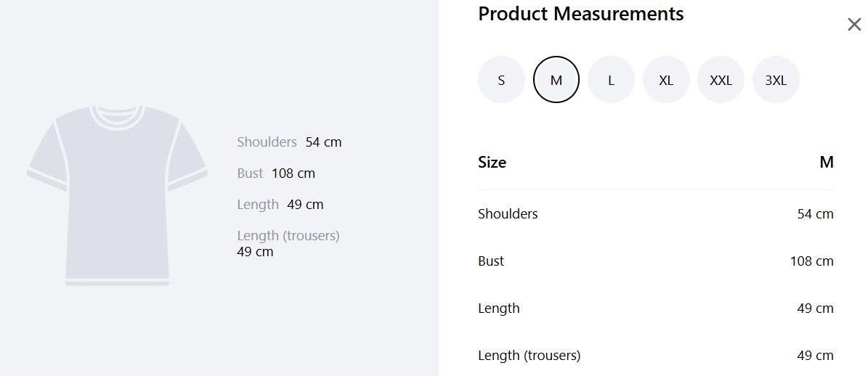This screenshot has height=376, width=868.
Task: Click the Shoulders row label in the table
Action: pos(508,214)
